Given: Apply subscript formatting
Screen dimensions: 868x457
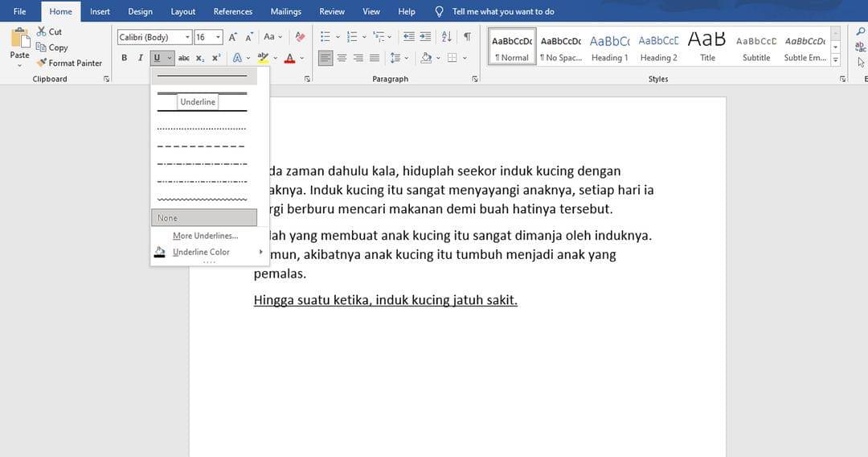Looking at the screenshot, I should [x=200, y=58].
